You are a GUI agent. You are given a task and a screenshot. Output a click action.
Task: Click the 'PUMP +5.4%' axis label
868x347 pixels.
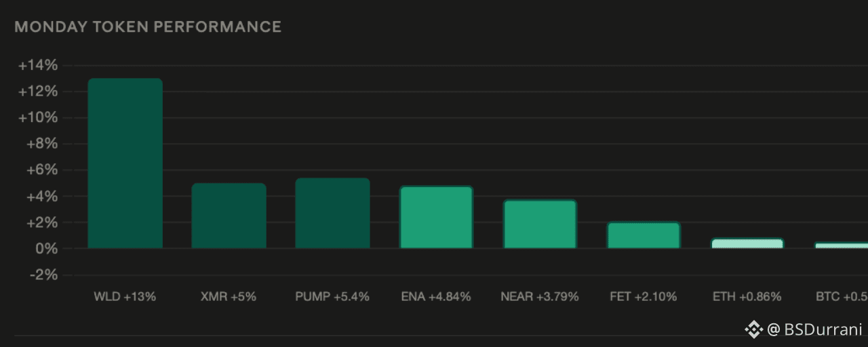tap(332, 297)
